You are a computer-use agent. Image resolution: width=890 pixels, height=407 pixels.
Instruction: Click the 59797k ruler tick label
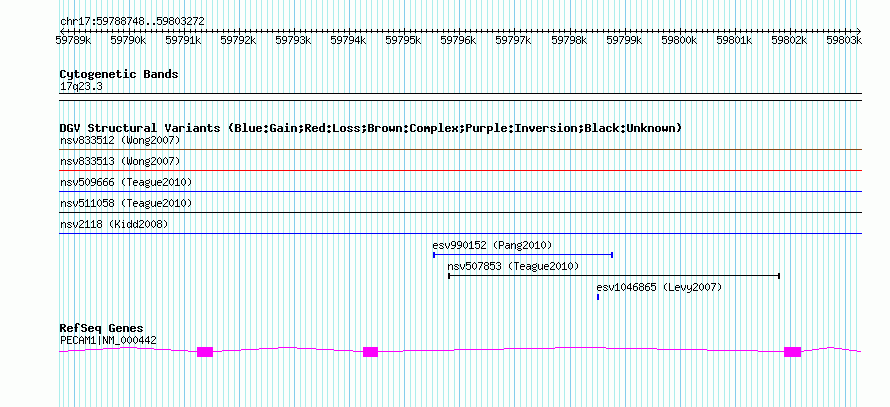[x=513, y=40]
